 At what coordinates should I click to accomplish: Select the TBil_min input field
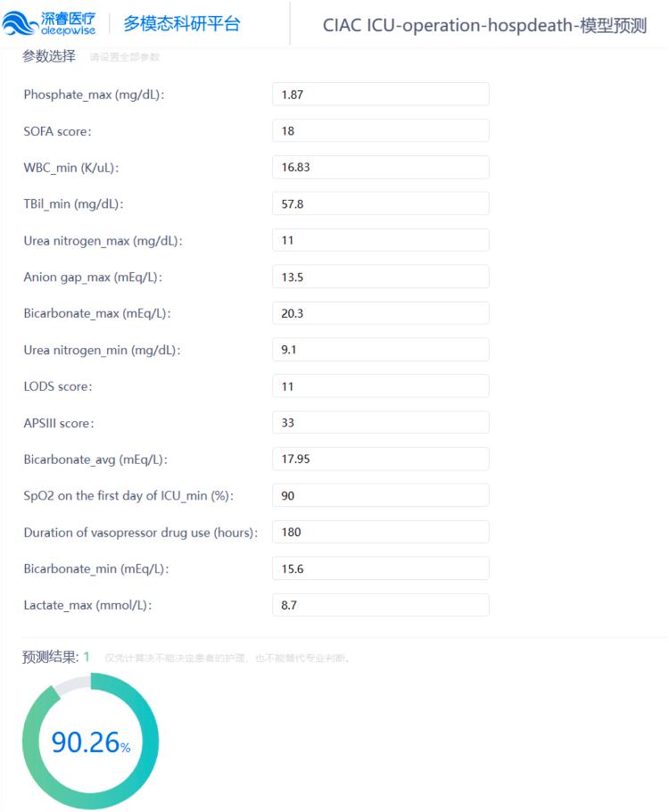(x=381, y=203)
